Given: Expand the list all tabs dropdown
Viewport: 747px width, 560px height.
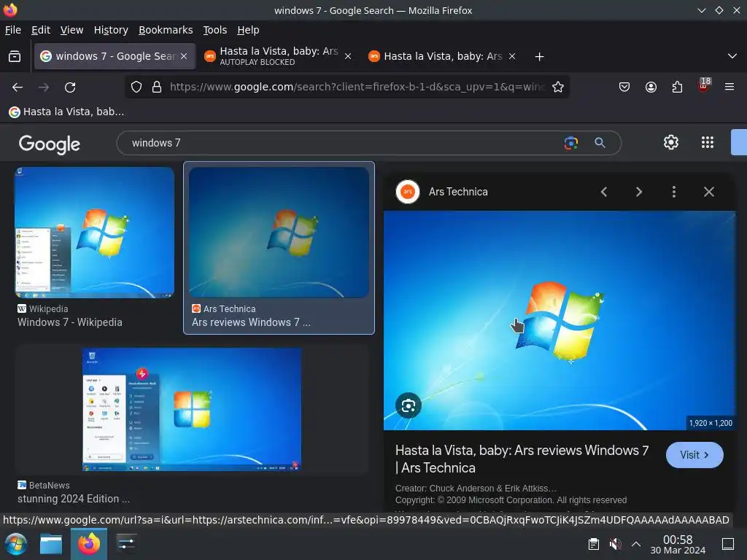Looking at the screenshot, I should pos(732,56).
